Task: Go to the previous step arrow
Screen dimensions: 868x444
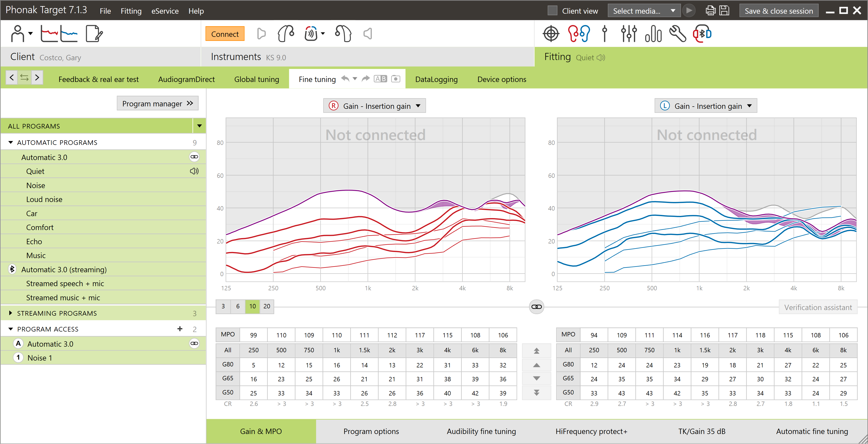Action: click(11, 78)
